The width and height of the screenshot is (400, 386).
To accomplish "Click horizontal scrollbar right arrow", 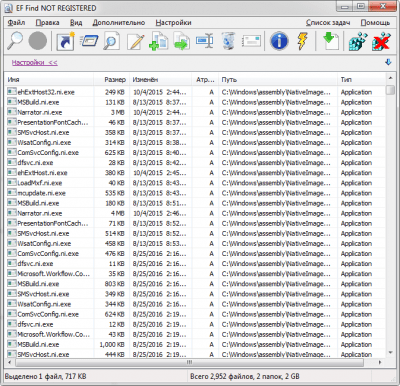I will (380, 362).
